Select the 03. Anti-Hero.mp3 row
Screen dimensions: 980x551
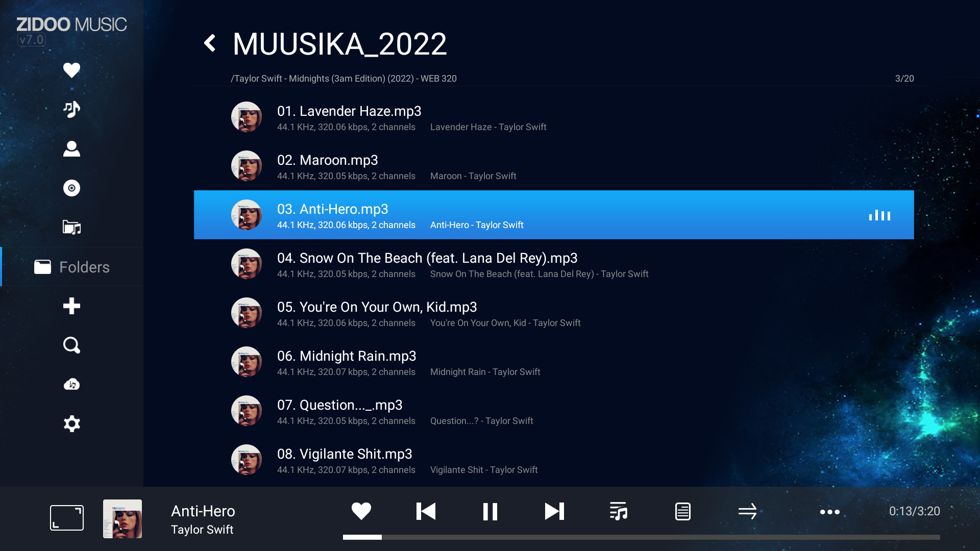(x=554, y=215)
